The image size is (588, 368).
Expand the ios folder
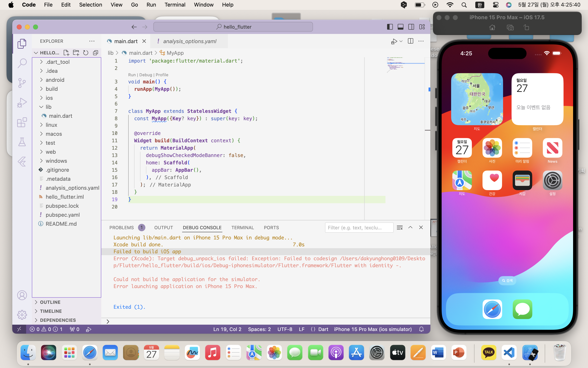(x=67, y=98)
